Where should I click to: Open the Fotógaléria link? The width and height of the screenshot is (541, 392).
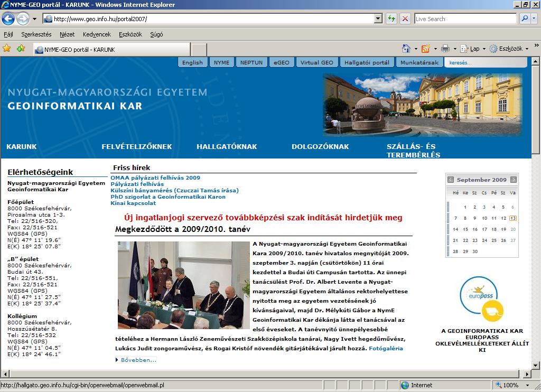point(386,348)
